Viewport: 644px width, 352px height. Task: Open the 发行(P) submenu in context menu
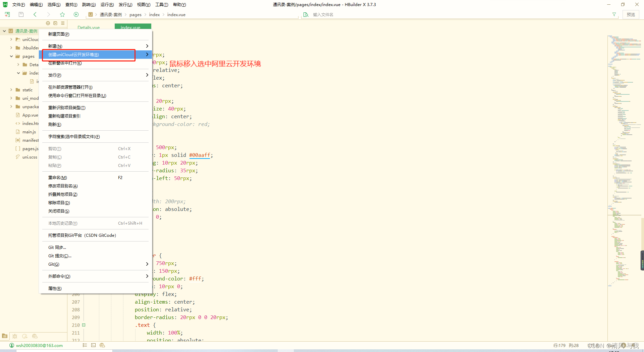click(x=96, y=75)
